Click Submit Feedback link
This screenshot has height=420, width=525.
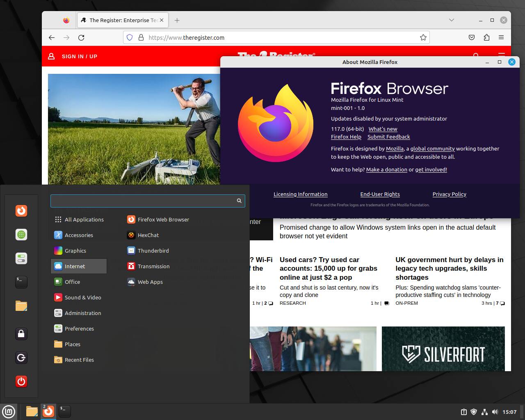[x=389, y=137]
